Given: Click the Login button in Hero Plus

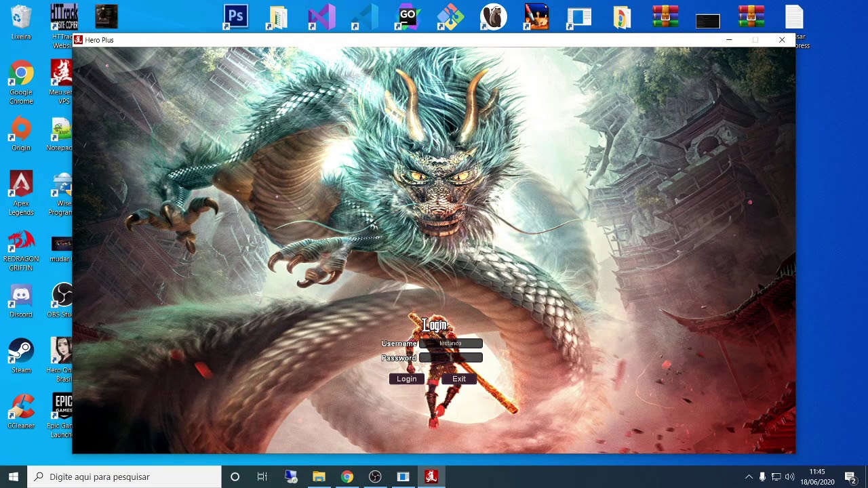Looking at the screenshot, I should pyautogui.click(x=407, y=379).
